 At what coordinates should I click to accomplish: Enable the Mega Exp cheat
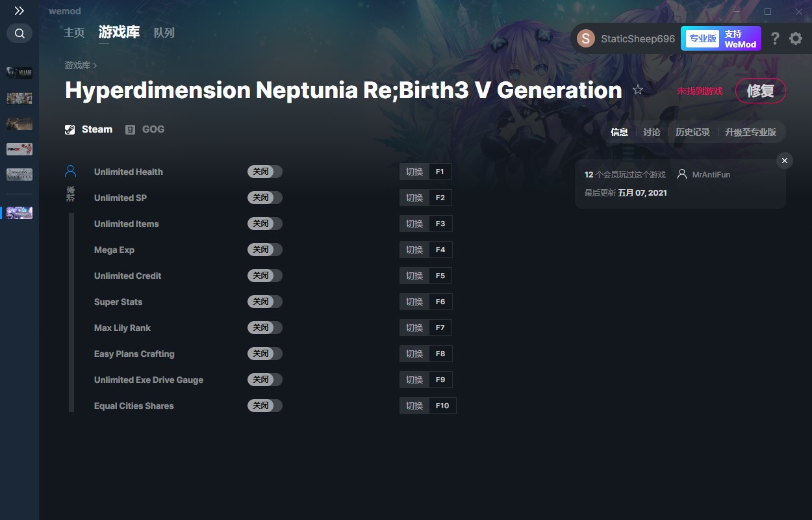pos(265,250)
